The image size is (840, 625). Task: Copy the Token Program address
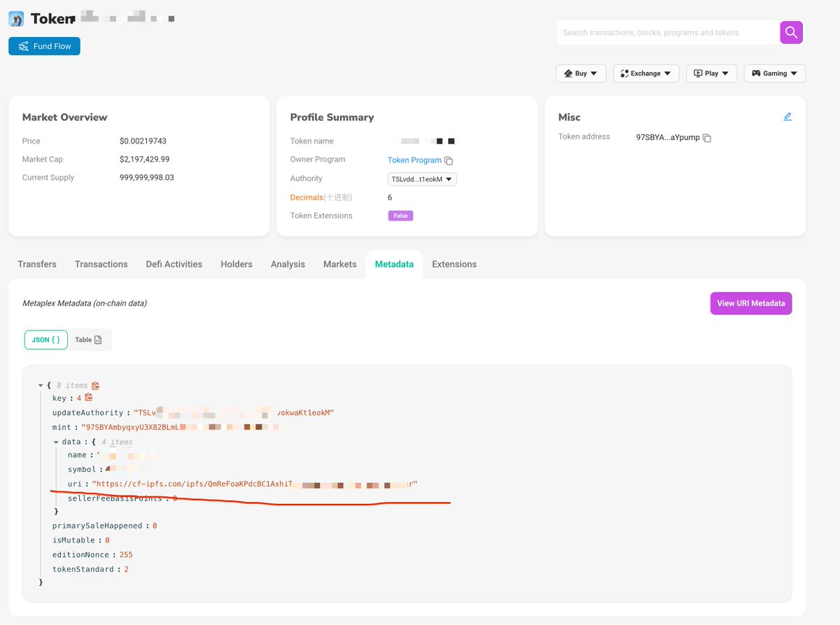[x=449, y=160]
